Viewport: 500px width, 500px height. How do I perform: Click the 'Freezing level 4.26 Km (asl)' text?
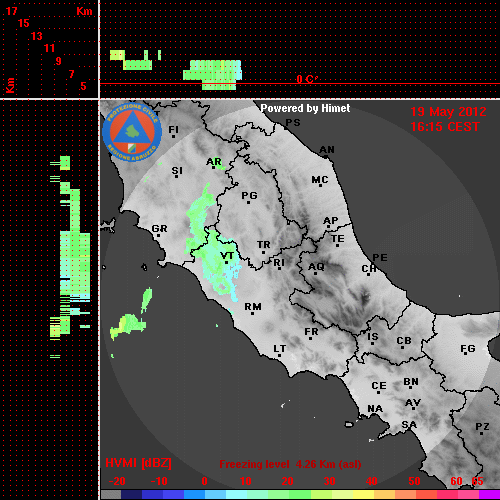pyautogui.click(x=290, y=464)
